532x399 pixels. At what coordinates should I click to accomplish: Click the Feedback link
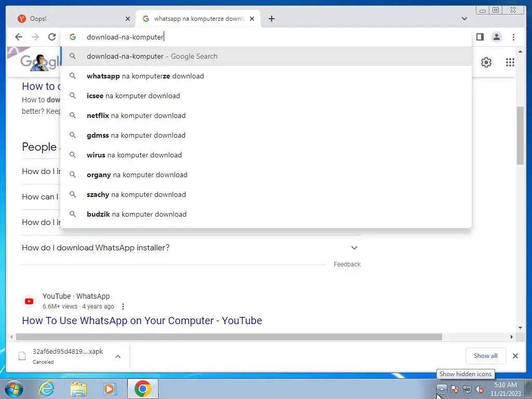point(347,264)
